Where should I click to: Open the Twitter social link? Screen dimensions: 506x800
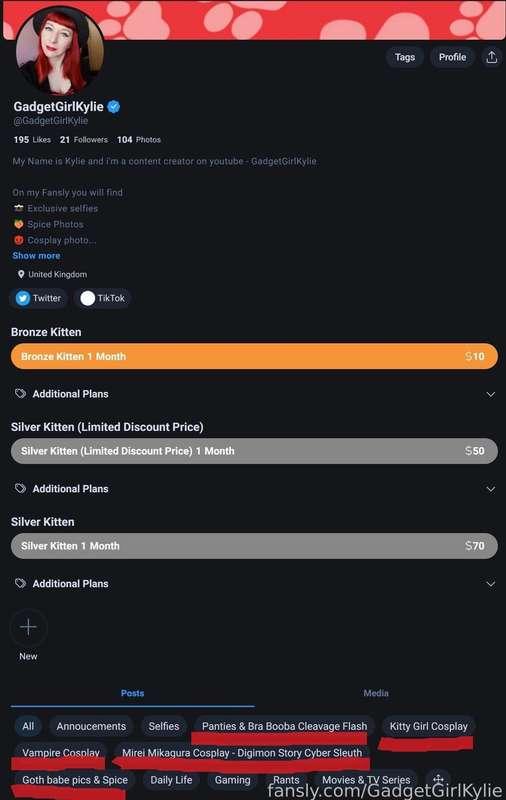point(39,298)
